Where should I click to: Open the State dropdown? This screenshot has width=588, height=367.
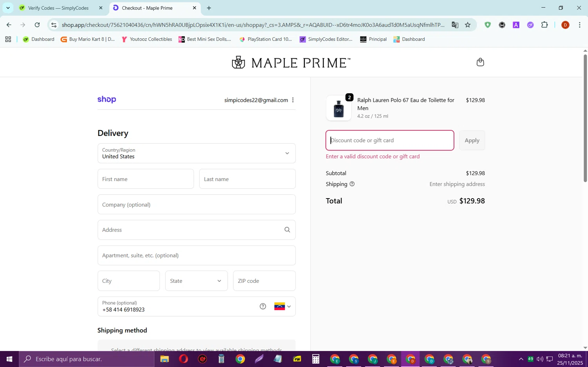click(x=196, y=281)
